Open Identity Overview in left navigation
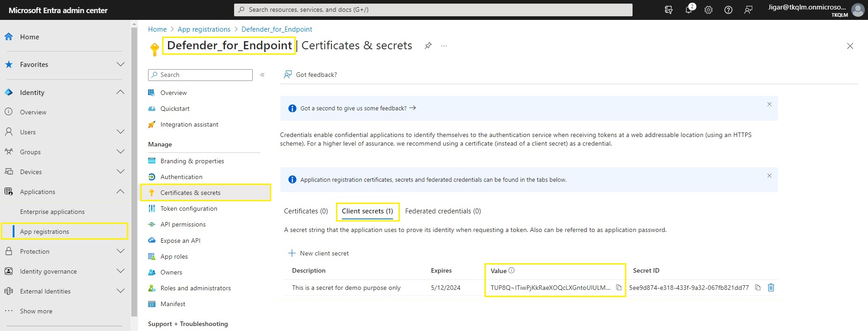 33,112
